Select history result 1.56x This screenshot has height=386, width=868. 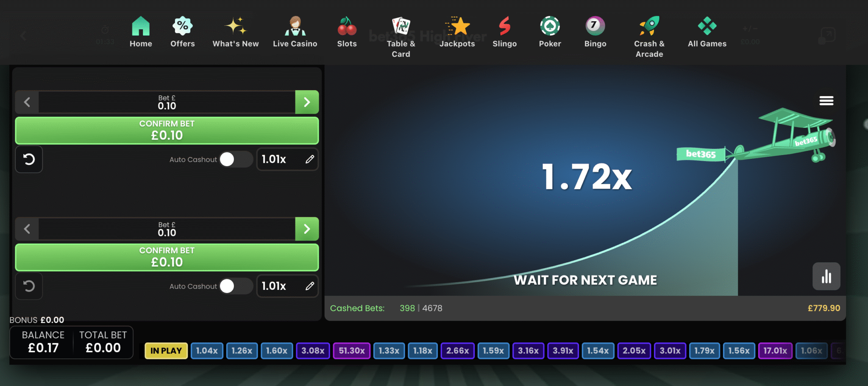739,351
